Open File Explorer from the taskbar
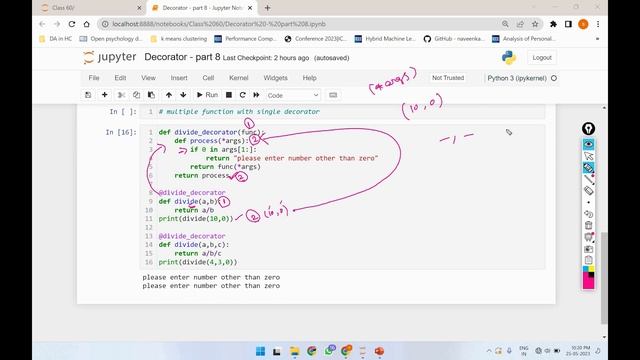This screenshot has height=360, width=640. tap(294, 351)
